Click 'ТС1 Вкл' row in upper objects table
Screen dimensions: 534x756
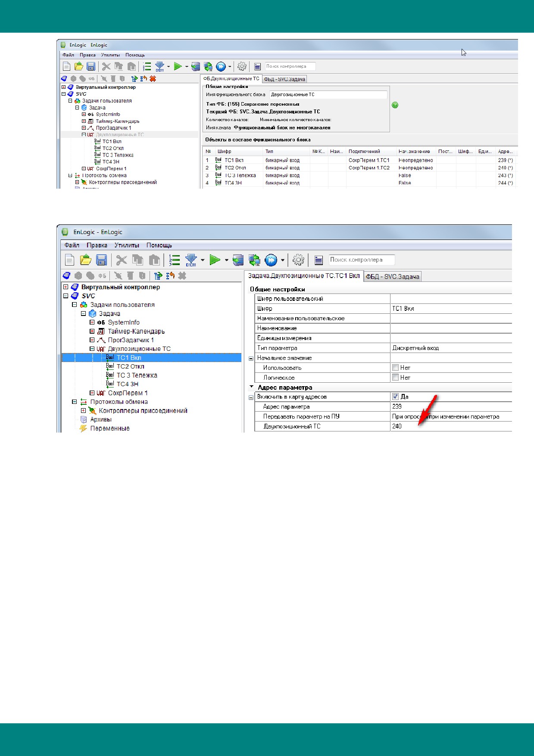point(360,160)
